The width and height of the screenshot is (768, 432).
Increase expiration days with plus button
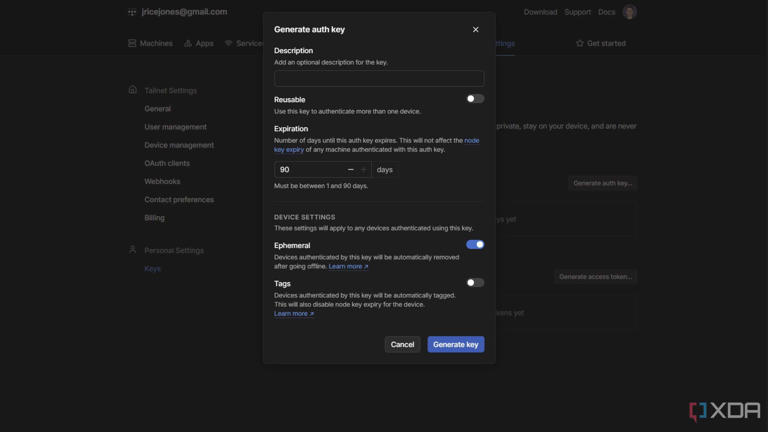click(364, 170)
